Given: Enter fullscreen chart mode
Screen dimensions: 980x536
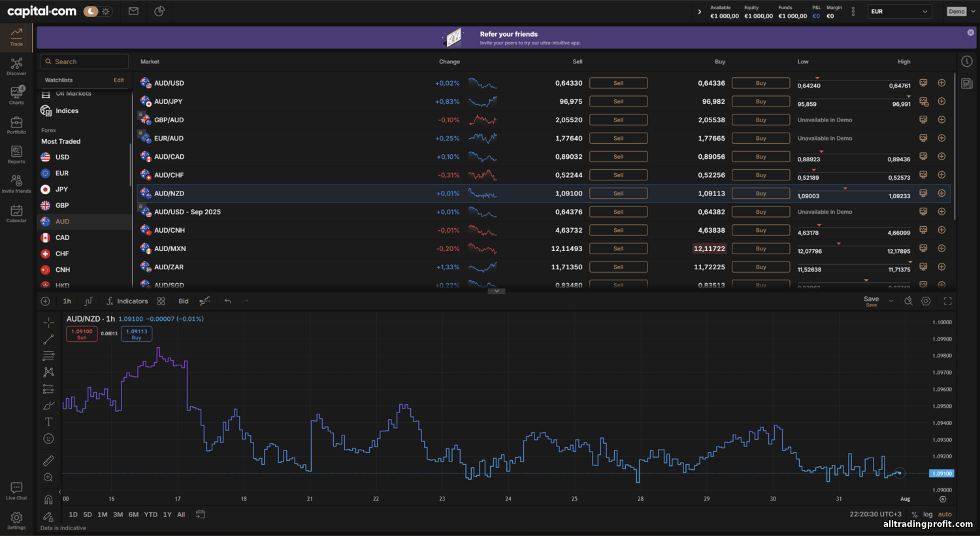Looking at the screenshot, I should [x=947, y=301].
